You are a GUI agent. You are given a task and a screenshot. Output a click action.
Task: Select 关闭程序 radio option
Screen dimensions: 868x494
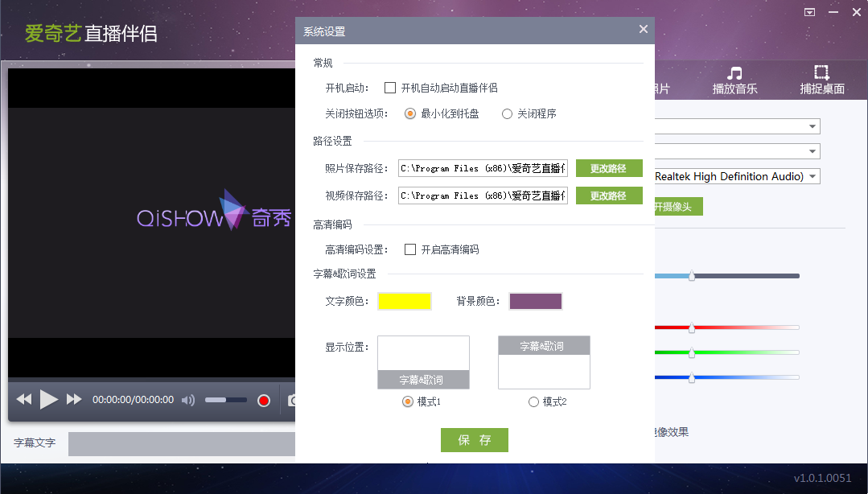point(507,114)
